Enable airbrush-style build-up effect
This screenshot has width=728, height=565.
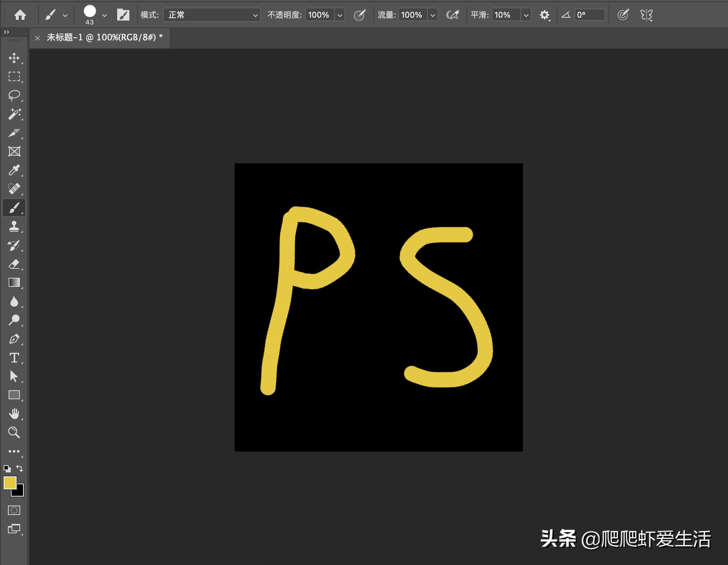point(452,15)
